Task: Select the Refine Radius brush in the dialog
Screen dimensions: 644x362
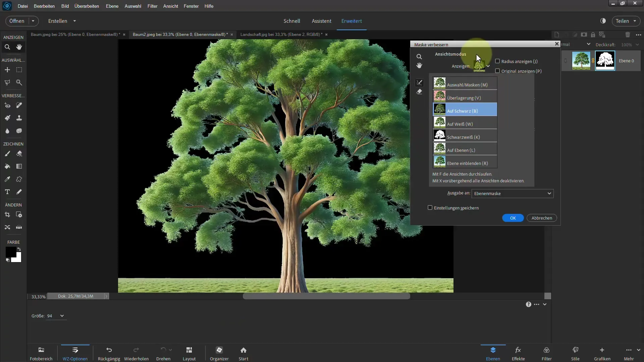Action: point(419,82)
